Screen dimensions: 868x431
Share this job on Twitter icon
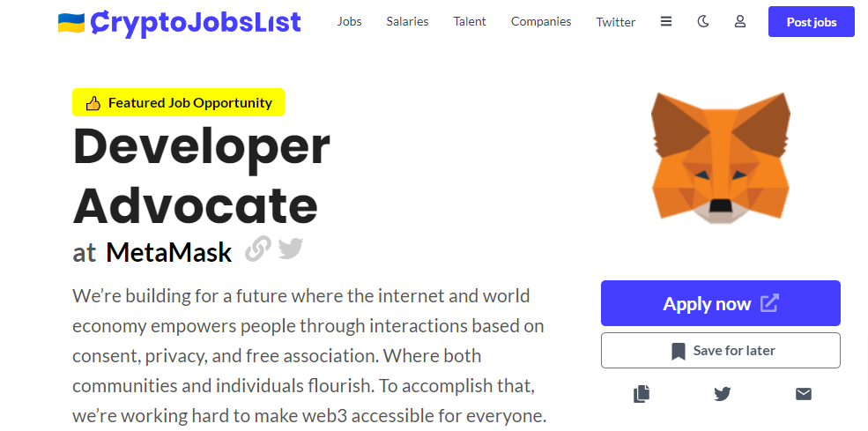click(x=723, y=394)
